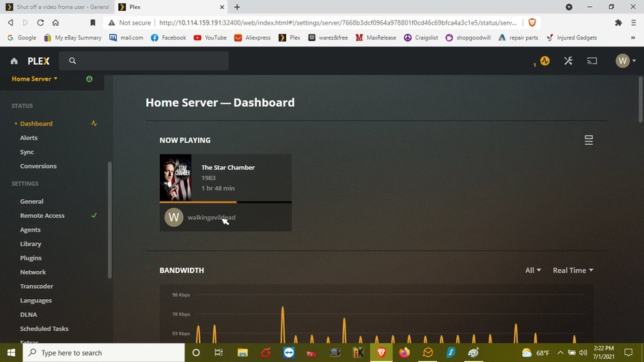This screenshot has width=644, height=362.
Task: Close the Plex browser tab
Action: click(x=222, y=7)
